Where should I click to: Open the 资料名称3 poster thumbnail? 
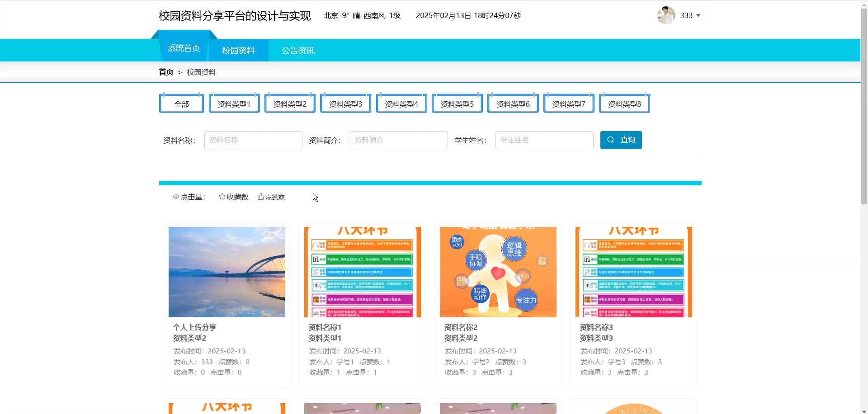pos(634,272)
